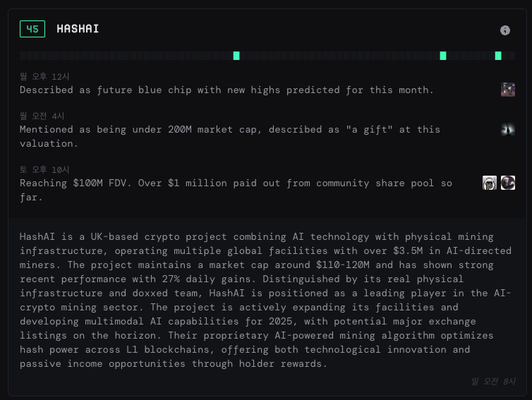Select the rightmost green timeline marker

point(498,56)
